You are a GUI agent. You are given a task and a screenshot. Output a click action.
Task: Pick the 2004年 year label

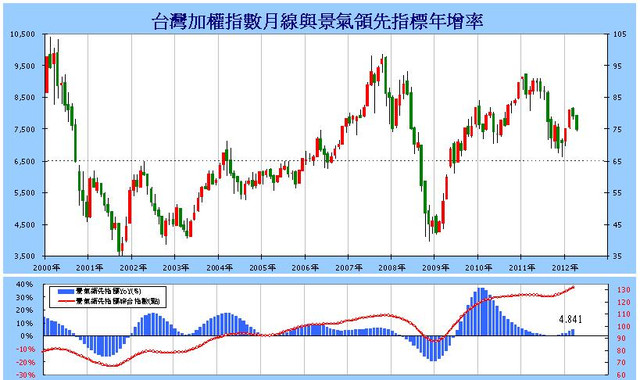[x=219, y=268]
